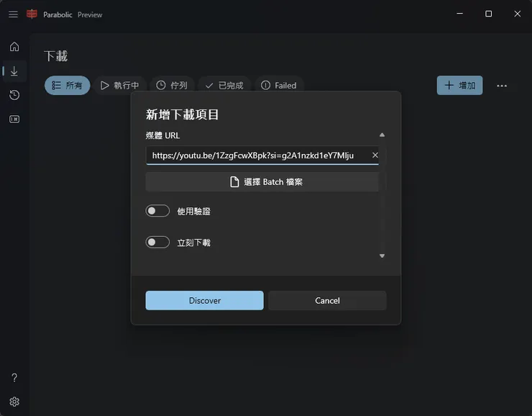Open the Keyring sidebar page

[14, 119]
